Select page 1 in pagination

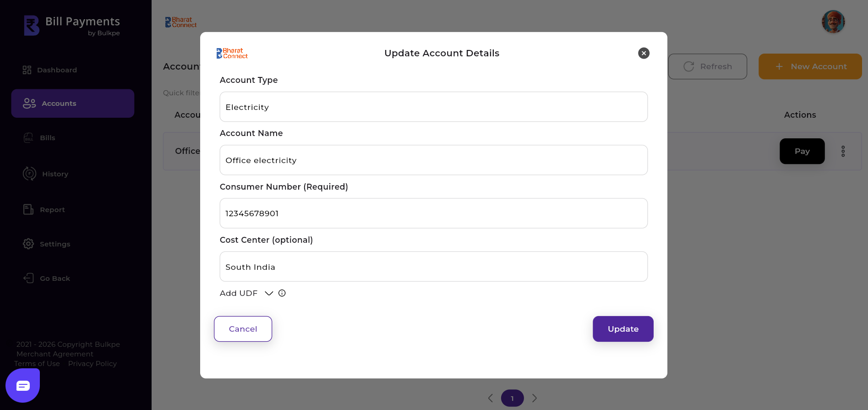512,398
